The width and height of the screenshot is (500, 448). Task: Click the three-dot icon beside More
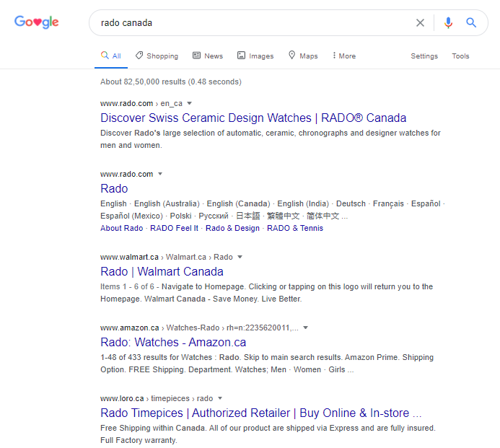point(334,55)
